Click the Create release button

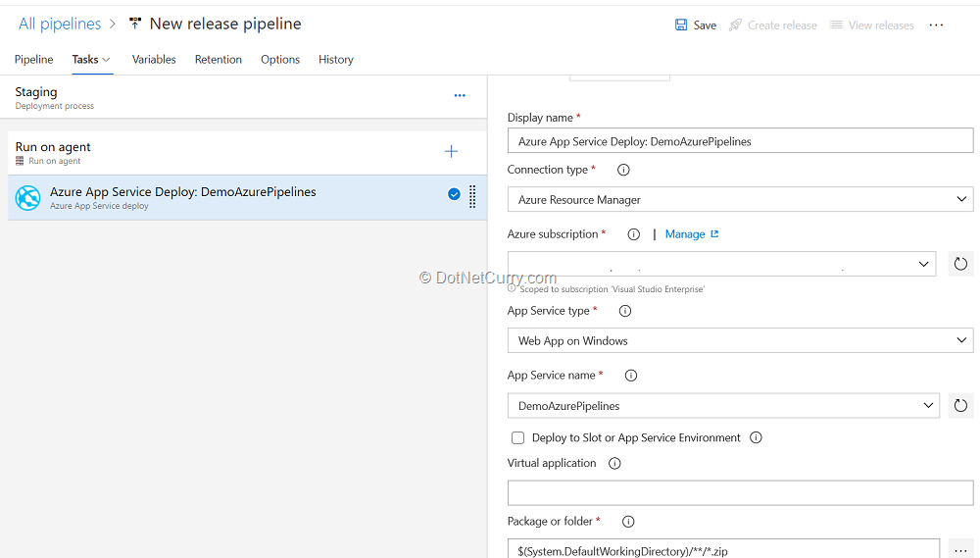point(773,25)
